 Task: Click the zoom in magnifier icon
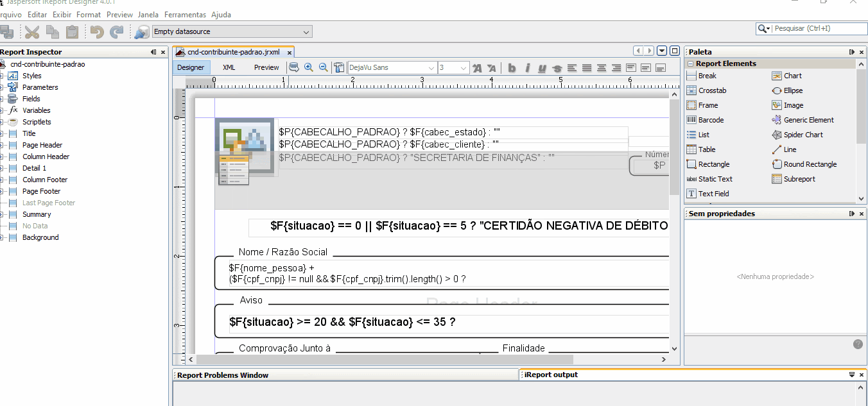(x=309, y=67)
